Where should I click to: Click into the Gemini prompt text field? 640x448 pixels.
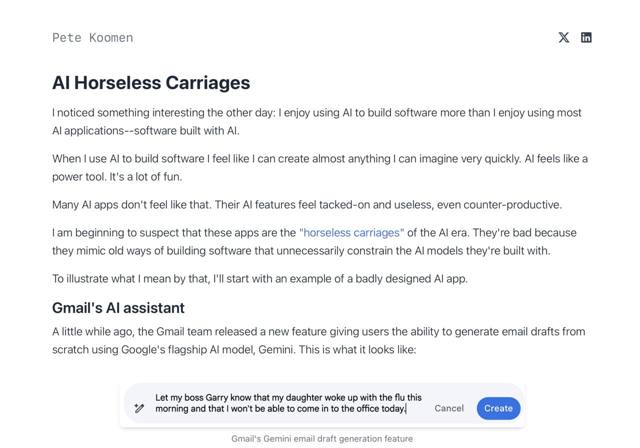point(288,403)
